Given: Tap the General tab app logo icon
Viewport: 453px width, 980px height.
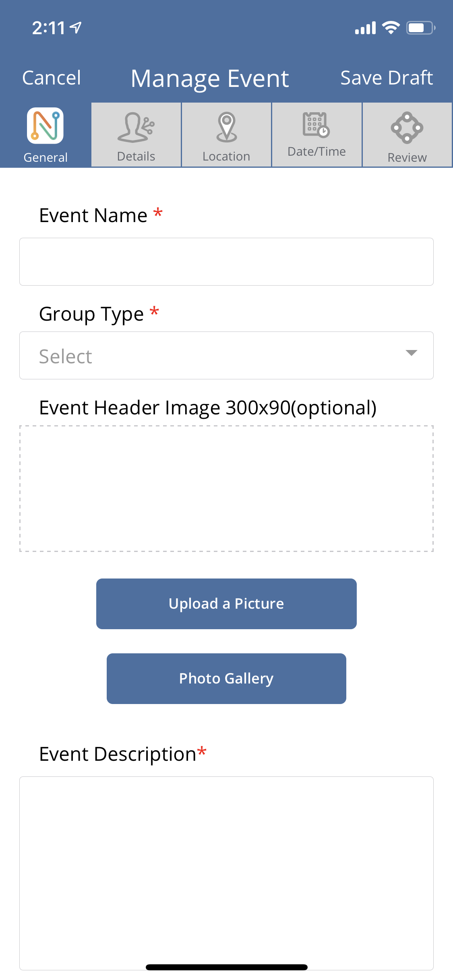Looking at the screenshot, I should tap(45, 126).
